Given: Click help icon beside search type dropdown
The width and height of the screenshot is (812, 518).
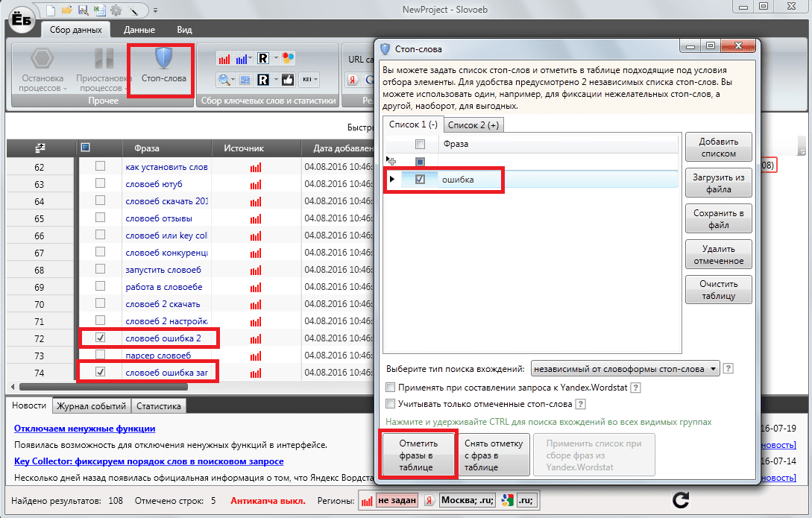Looking at the screenshot, I should click(x=728, y=368).
